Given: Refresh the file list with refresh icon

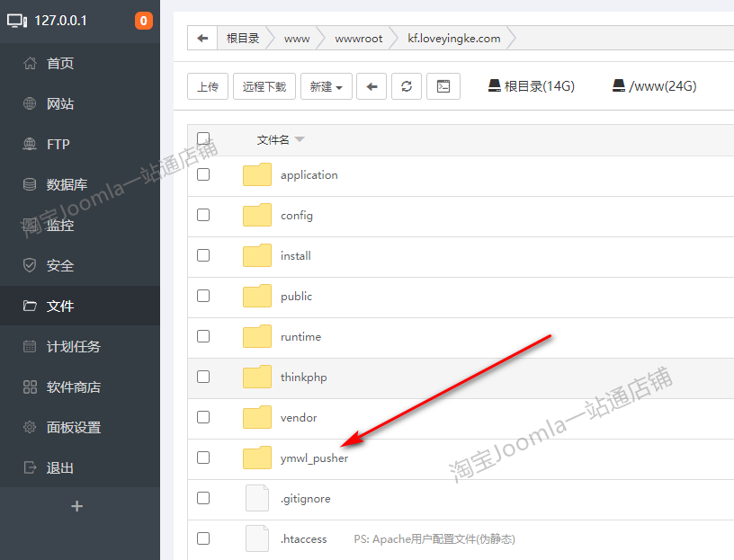Looking at the screenshot, I should pyautogui.click(x=407, y=86).
